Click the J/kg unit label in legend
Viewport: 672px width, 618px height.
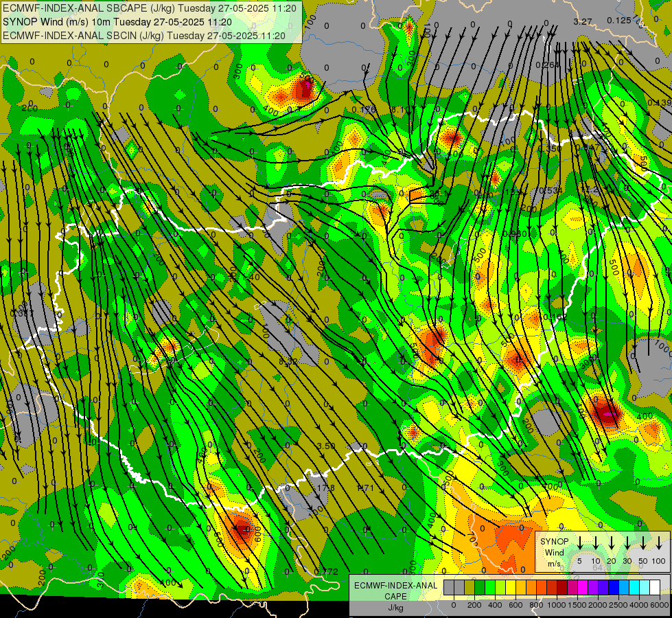pos(395,608)
